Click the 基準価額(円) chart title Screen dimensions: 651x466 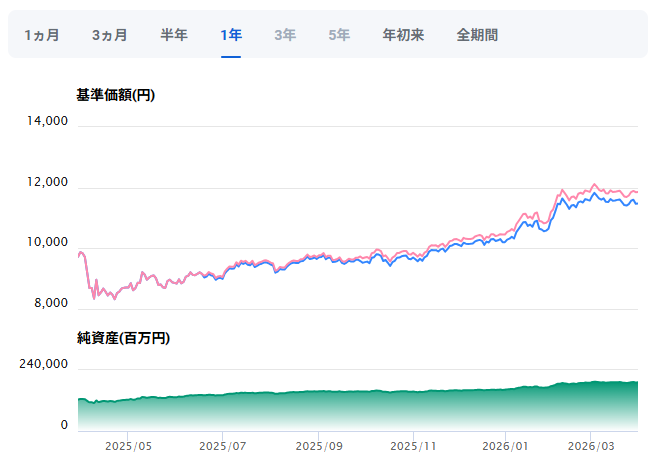[x=115, y=95]
